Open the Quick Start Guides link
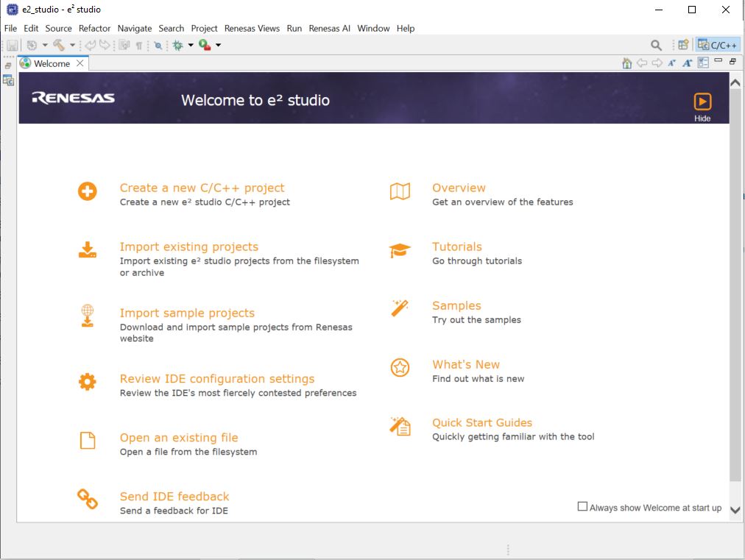745x560 pixels. coord(481,422)
